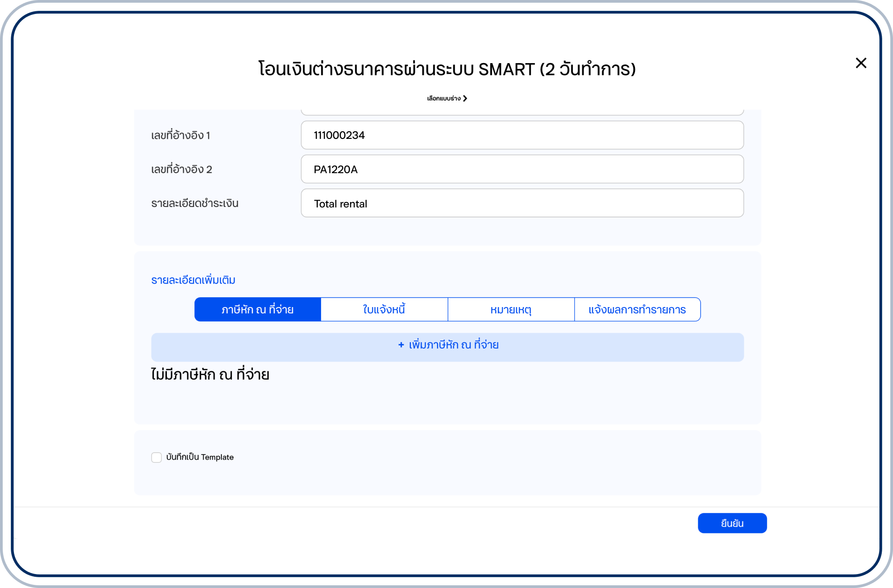The width and height of the screenshot is (893, 588).
Task: Click the เลขที่อ้างอิง 1 field label
Action: [x=180, y=135]
